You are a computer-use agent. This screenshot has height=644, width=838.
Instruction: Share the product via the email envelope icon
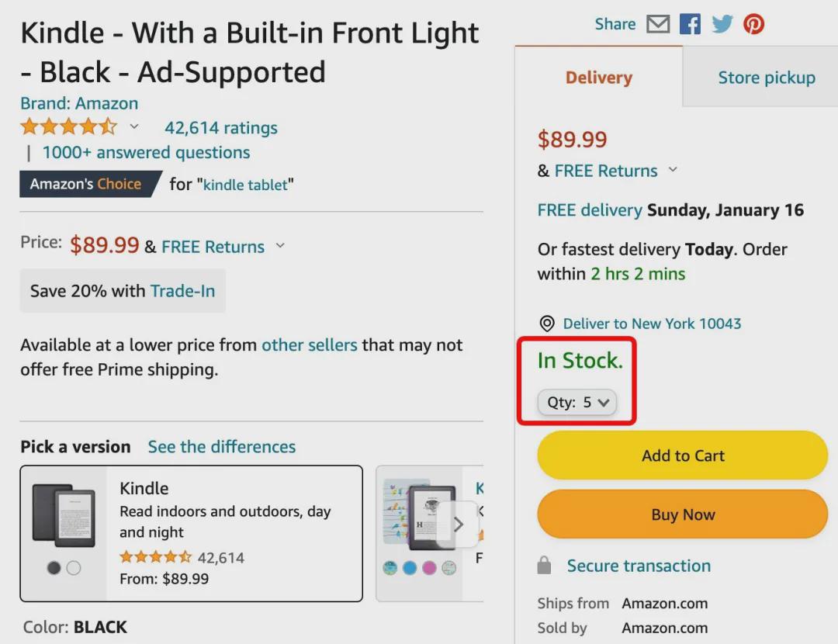(658, 23)
